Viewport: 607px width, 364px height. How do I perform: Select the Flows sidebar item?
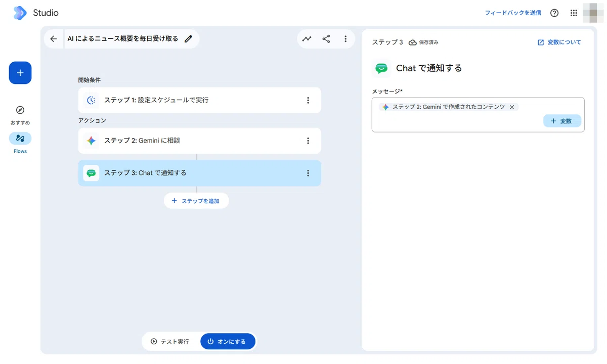click(20, 143)
